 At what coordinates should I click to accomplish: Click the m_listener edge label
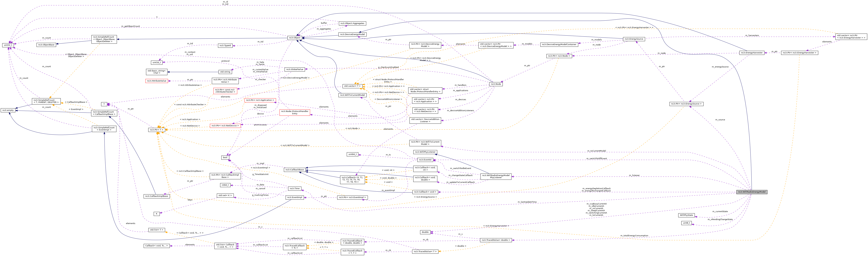(x=634, y=176)
